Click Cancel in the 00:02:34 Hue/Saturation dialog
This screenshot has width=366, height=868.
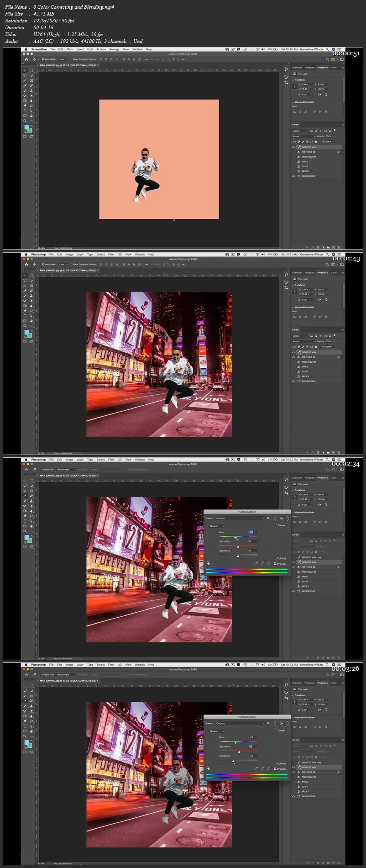click(x=281, y=525)
